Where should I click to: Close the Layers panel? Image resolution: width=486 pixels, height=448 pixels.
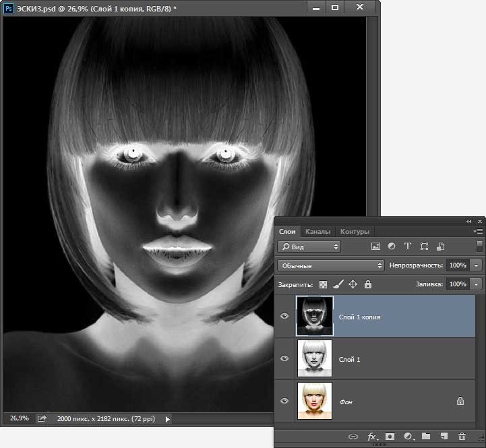tap(480, 222)
